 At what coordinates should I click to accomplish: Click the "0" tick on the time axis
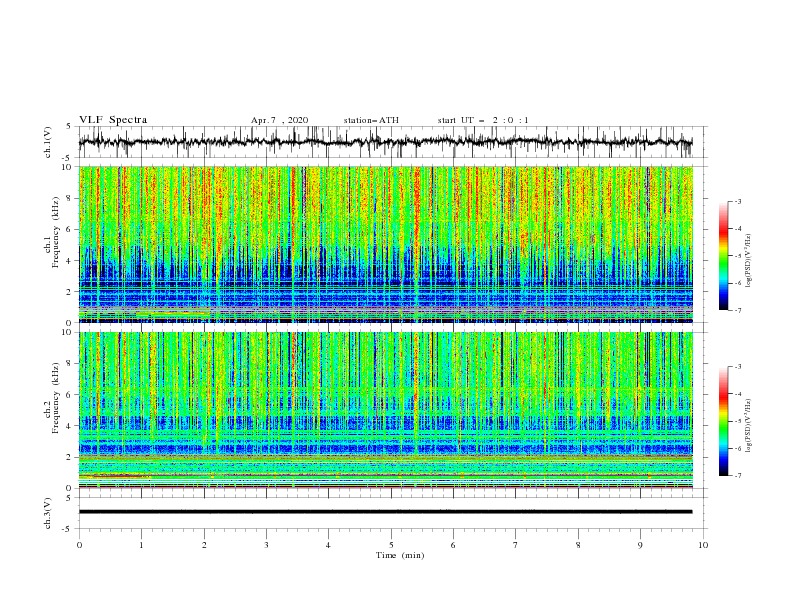79,545
